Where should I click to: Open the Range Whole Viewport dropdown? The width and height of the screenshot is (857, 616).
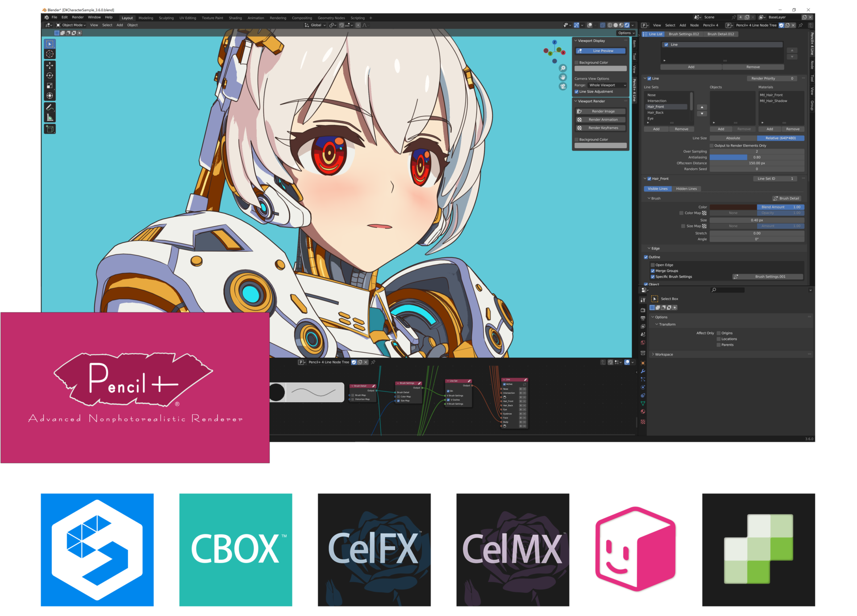pos(607,85)
